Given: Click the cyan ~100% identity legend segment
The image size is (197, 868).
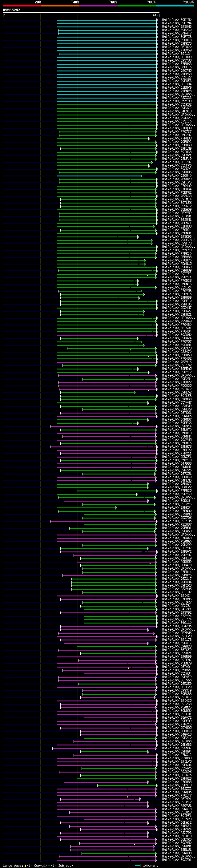Looking at the screenshot, I should [x=175, y=6].
